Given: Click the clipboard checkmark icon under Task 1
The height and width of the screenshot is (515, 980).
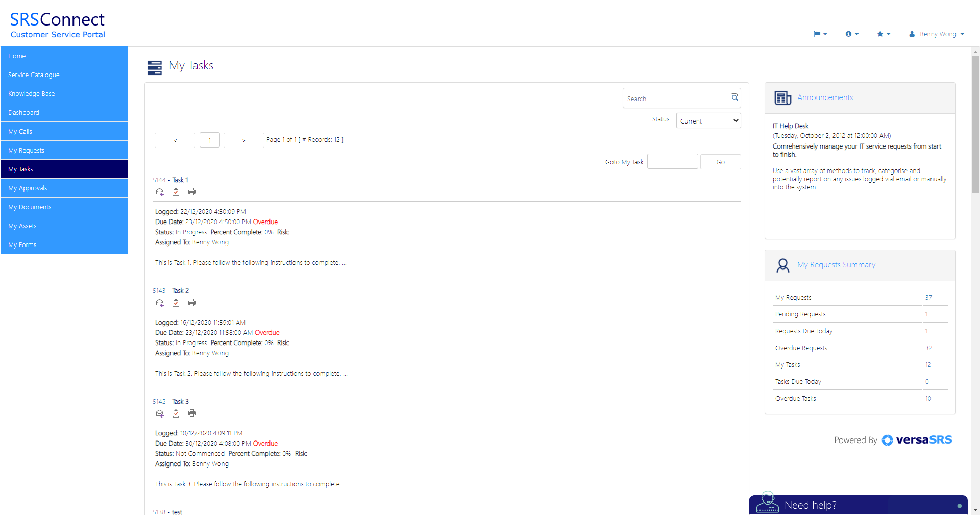Looking at the screenshot, I should (176, 192).
